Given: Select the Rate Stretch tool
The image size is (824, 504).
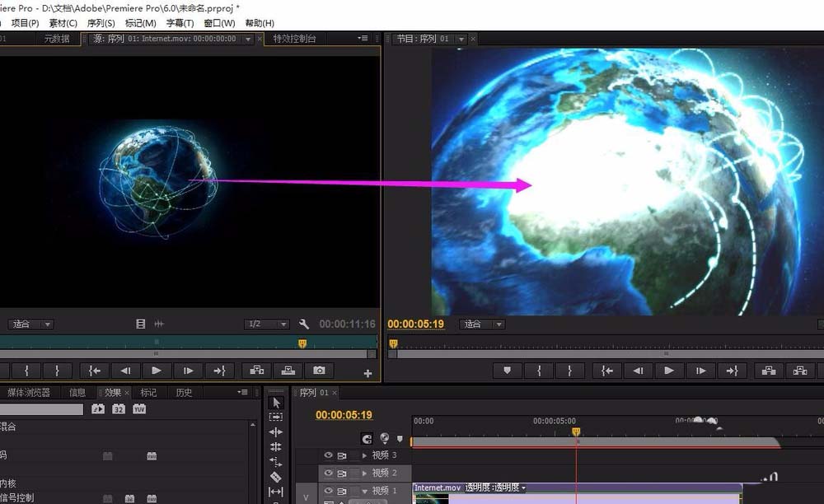Looking at the screenshot, I should pos(276,461).
